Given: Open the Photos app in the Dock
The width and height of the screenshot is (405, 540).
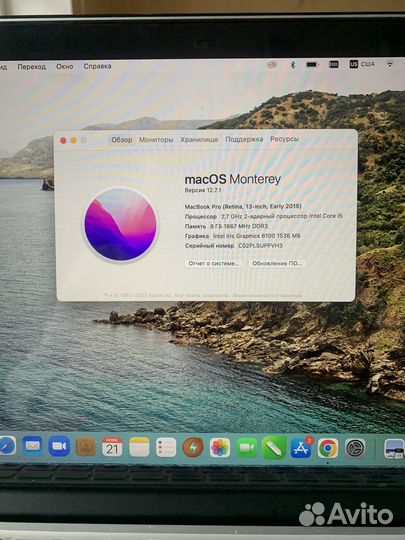Looking at the screenshot, I should 220,448.
